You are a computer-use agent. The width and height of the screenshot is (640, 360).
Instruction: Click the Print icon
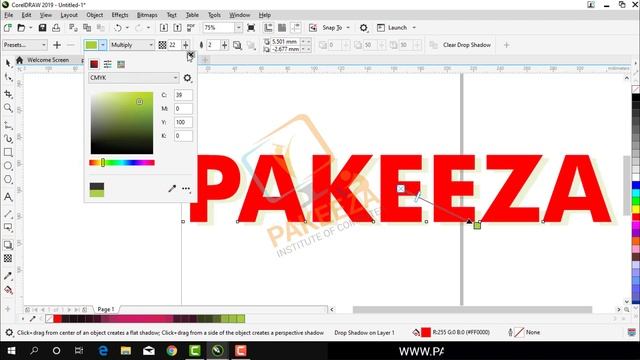tap(56, 28)
